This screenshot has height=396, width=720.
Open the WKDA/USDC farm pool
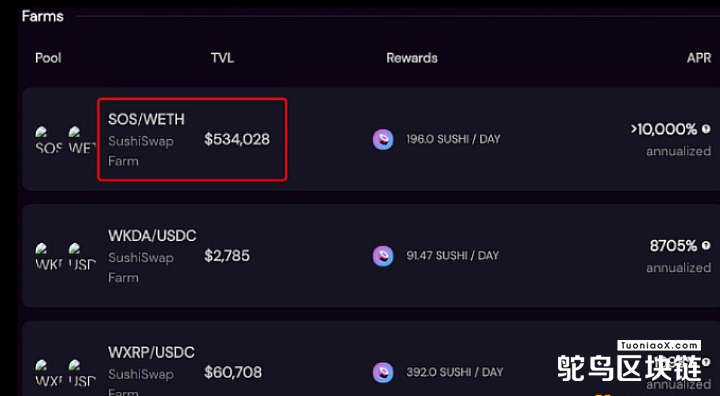[152, 236]
